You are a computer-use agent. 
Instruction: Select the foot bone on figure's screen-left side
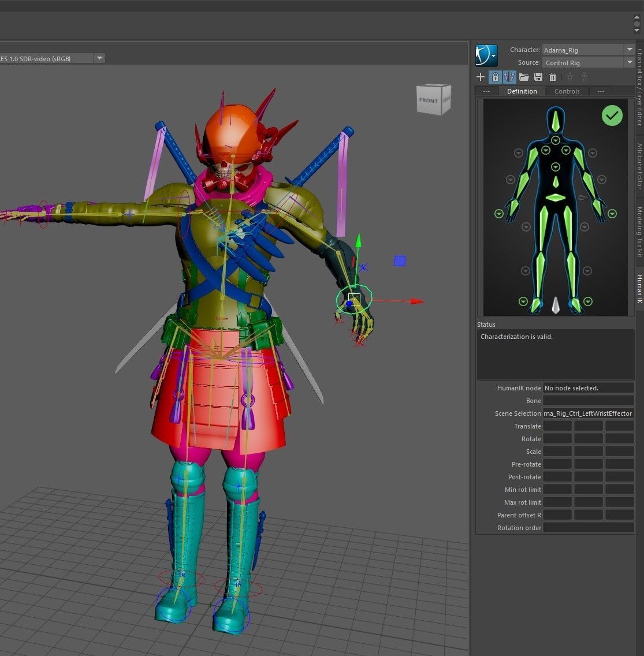pos(536,305)
